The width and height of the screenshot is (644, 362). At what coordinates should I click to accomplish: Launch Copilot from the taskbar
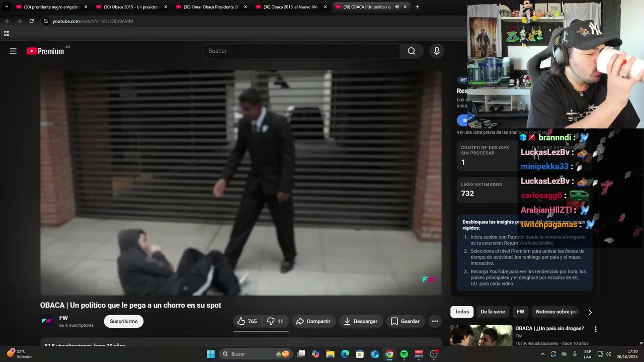(x=315, y=354)
